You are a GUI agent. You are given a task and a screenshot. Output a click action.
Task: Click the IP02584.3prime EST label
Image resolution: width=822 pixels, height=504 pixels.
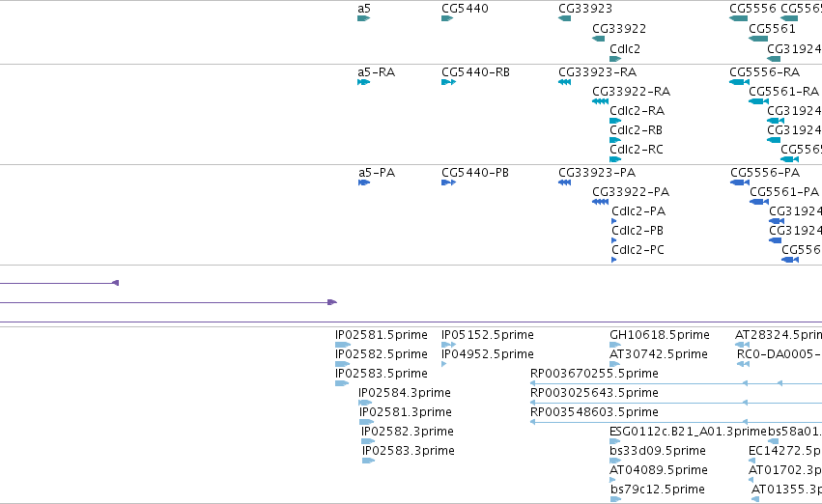404,394
